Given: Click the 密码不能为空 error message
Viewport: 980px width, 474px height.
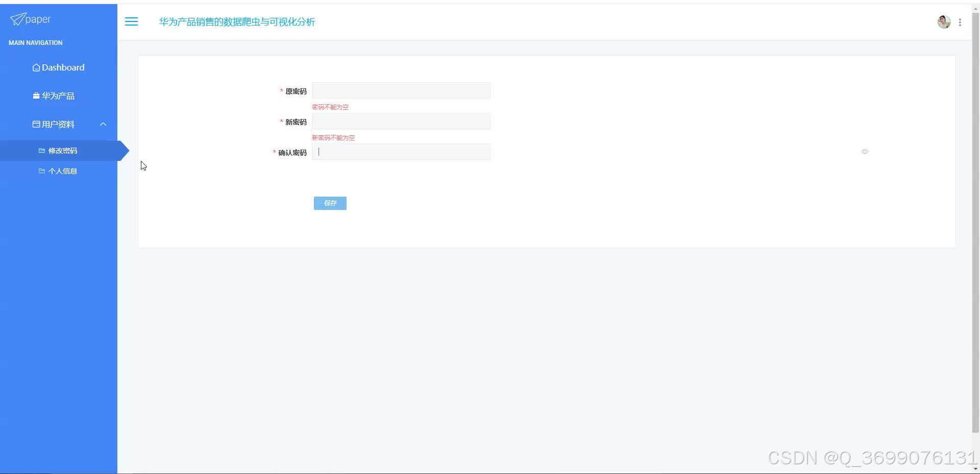Looking at the screenshot, I should point(330,107).
